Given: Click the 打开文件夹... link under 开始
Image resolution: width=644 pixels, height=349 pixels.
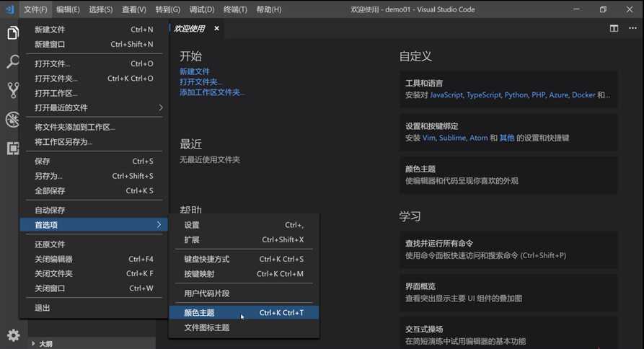Looking at the screenshot, I should click(x=200, y=81).
